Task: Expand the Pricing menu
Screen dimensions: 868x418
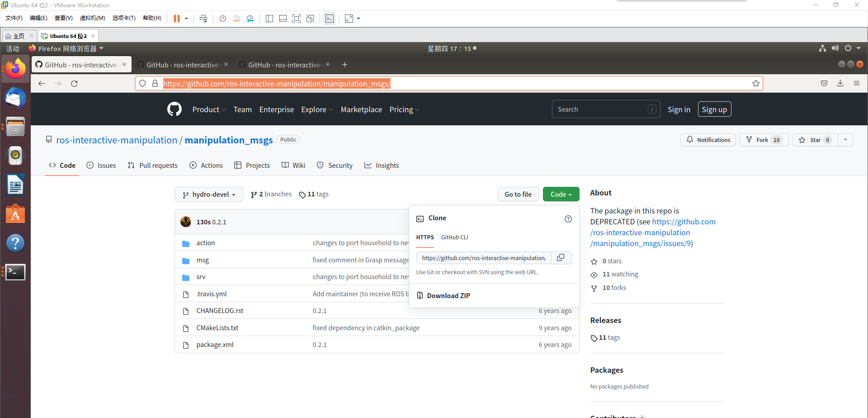Action: pyautogui.click(x=405, y=109)
